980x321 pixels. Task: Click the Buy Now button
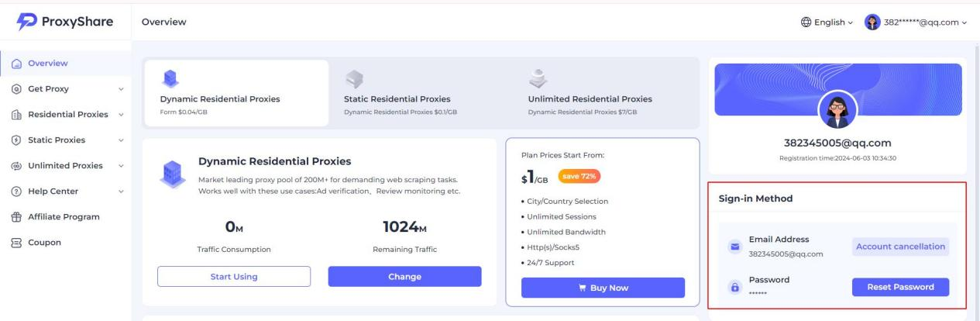(x=603, y=288)
